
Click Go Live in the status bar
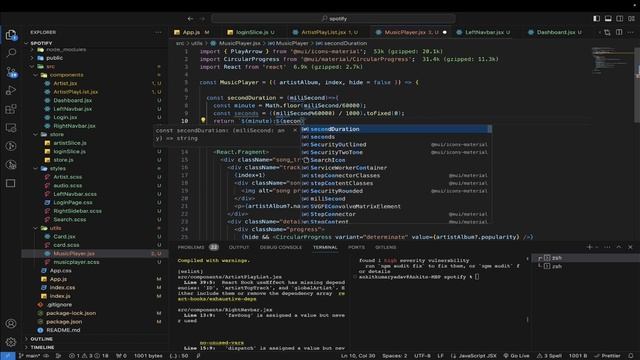point(516,356)
